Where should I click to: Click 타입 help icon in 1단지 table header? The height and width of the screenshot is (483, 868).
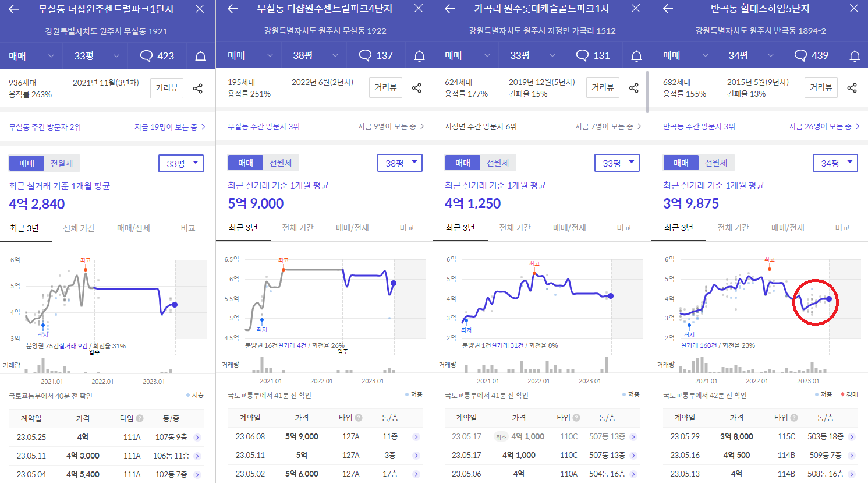(140, 418)
